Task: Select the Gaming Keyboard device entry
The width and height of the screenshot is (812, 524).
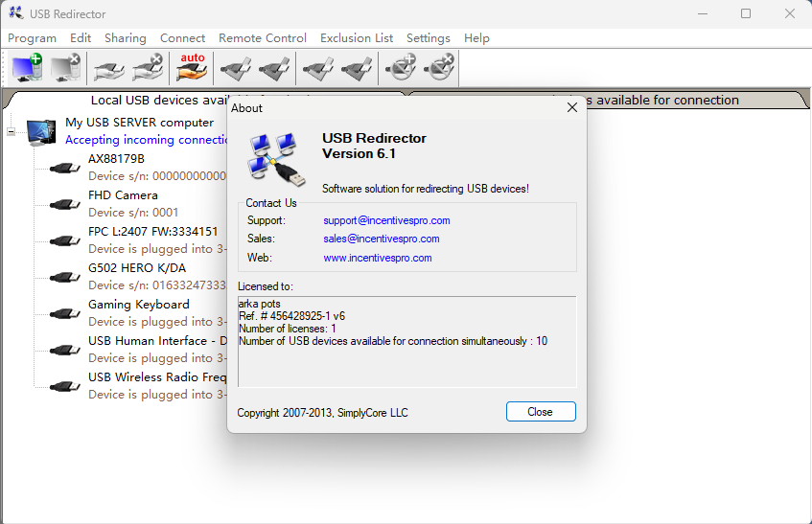Action: coord(139,305)
